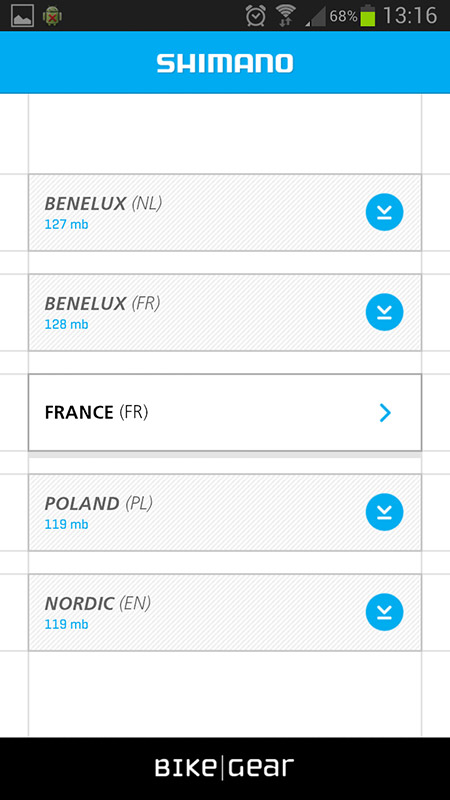Tap the Poland (PL) download icon
The height and width of the screenshot is (800, 450).
pos(384,512)
